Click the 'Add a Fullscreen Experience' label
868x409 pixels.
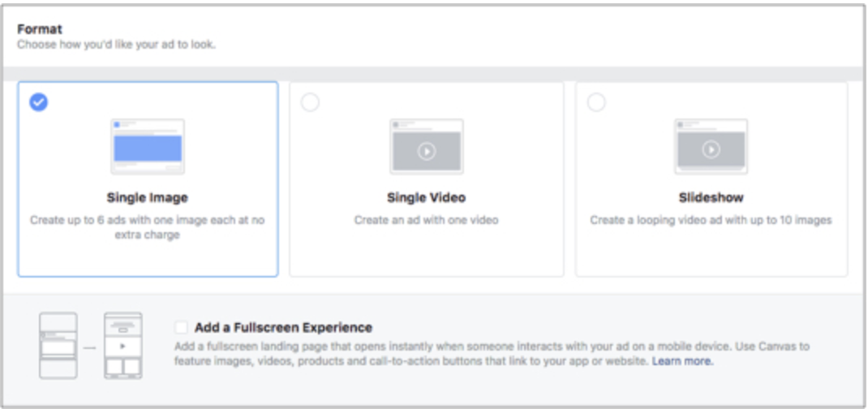tap(283, 328)
